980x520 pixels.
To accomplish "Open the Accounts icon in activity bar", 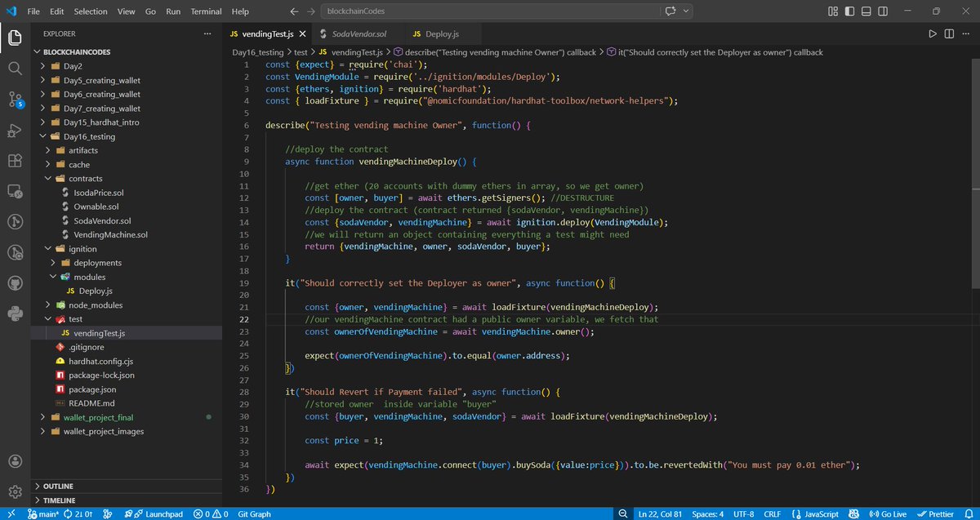I will pyautogui.click(x=15, y=461).
